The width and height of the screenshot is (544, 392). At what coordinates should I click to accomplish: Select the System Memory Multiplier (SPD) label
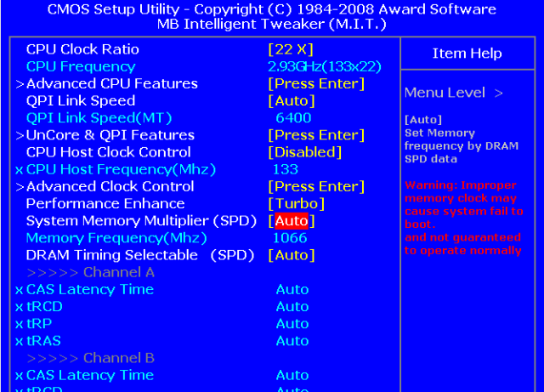coord(141,221)
